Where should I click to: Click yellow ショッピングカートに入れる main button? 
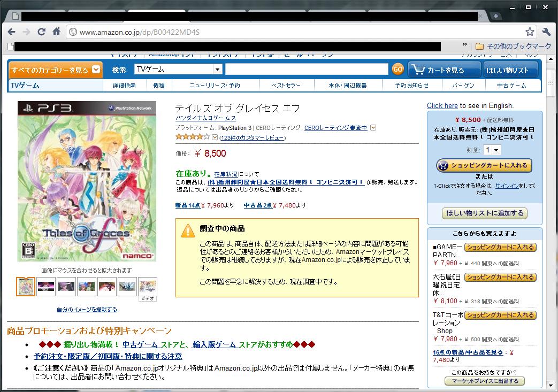tap(484, 165)
